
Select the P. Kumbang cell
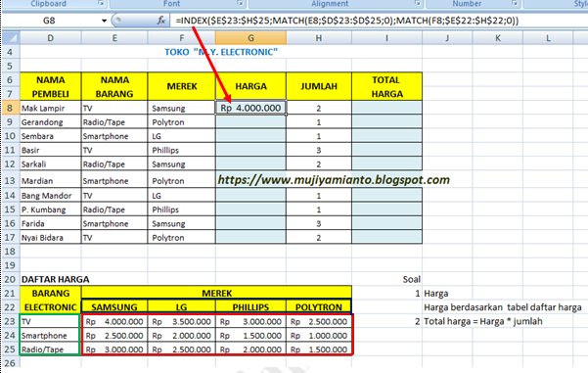50,210
